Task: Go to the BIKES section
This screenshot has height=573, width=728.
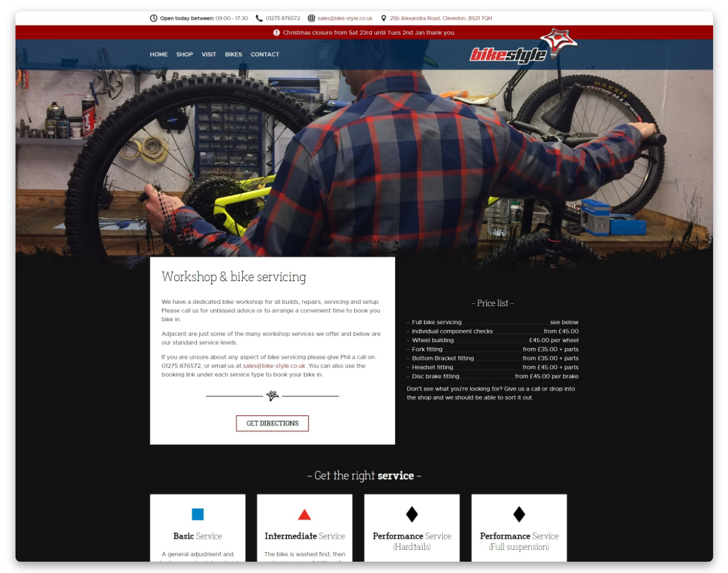Action: pos(233,54)
